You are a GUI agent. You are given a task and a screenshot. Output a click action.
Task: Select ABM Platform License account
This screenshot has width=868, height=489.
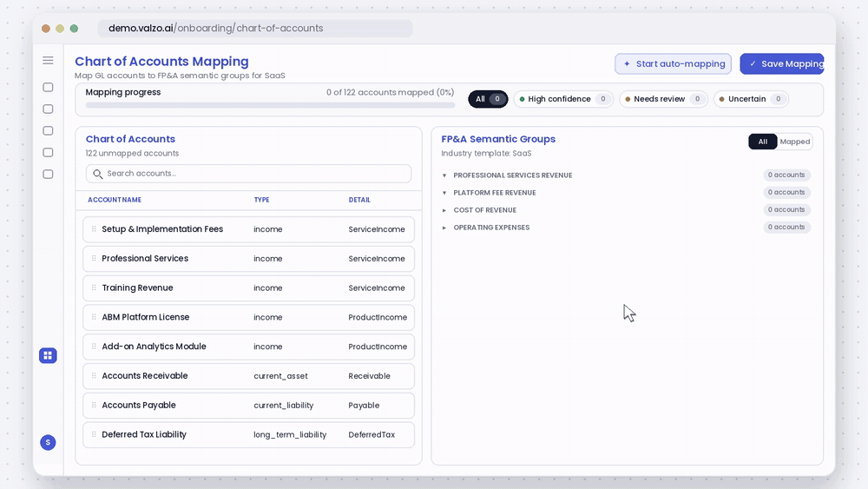(x=146, y=317)
